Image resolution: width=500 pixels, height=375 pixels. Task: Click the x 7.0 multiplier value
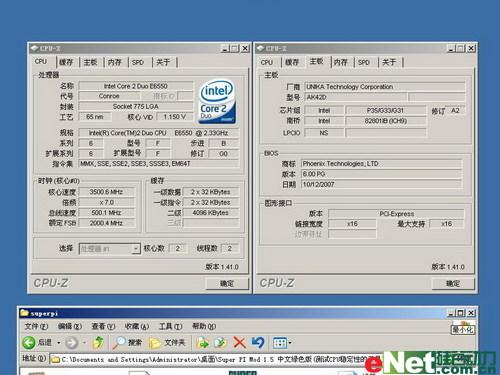pyautogui.click(x=106, y=202)
